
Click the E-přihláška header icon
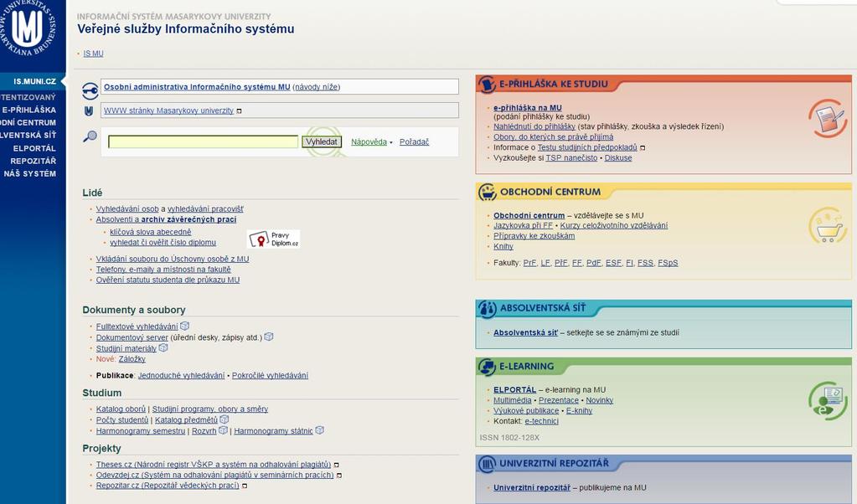[486, 84]
